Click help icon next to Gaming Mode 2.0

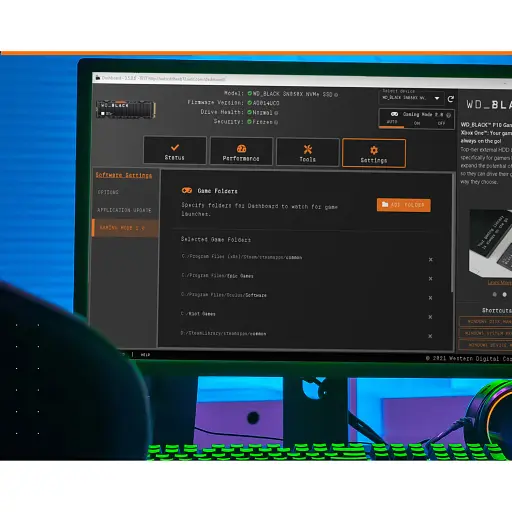(449, 115)
